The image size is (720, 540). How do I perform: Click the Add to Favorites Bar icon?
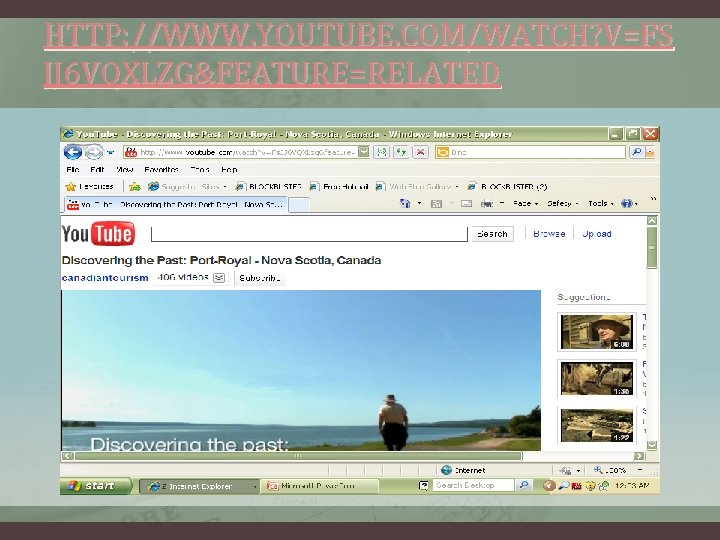(x=135, y=186)
